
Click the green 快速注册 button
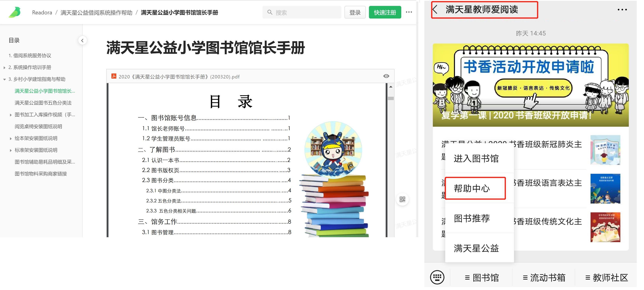(385, 12)
